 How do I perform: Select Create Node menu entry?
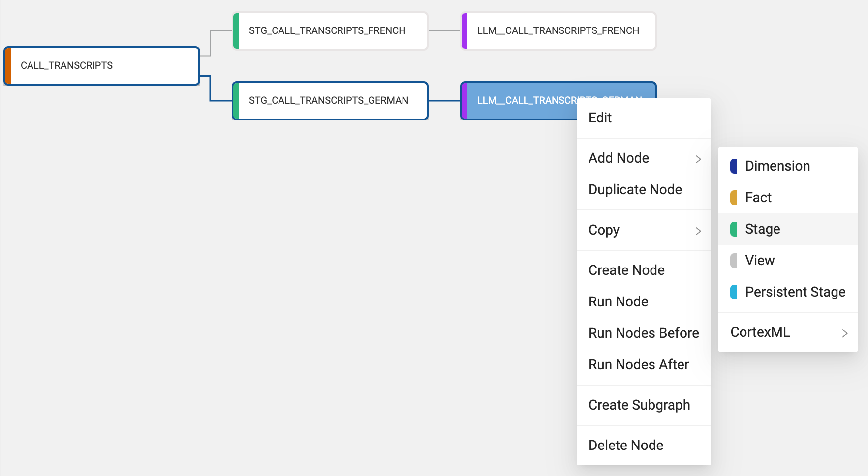click(626, 270)
